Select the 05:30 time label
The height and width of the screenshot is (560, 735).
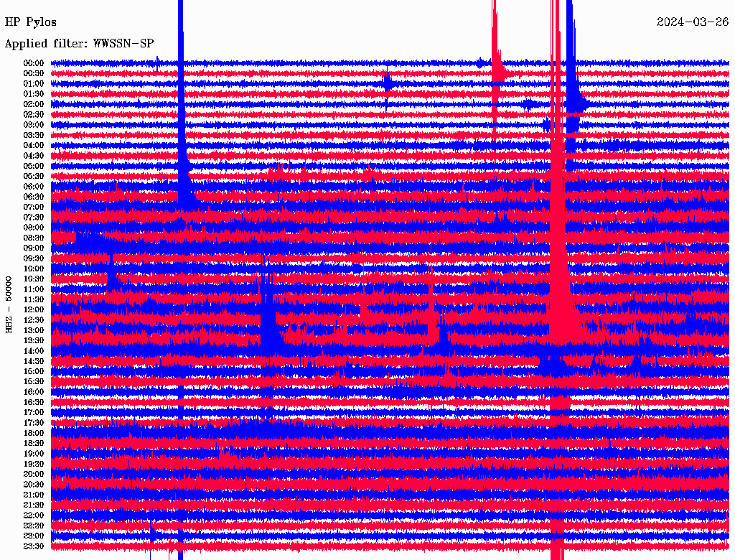(33, 176)
